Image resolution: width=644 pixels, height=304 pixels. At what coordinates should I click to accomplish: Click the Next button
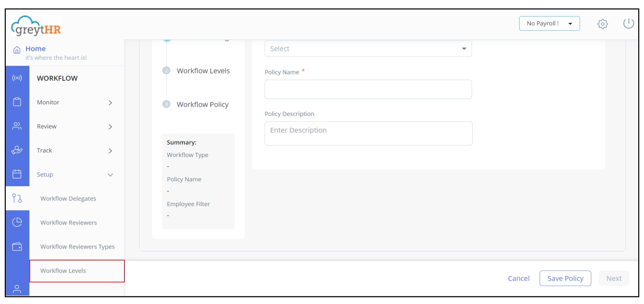coord(614,278)
